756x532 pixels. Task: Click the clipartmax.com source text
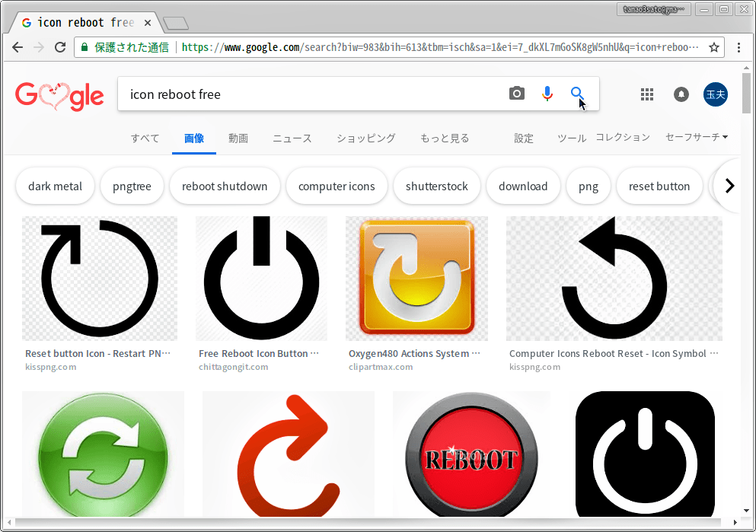coord(381,367)
